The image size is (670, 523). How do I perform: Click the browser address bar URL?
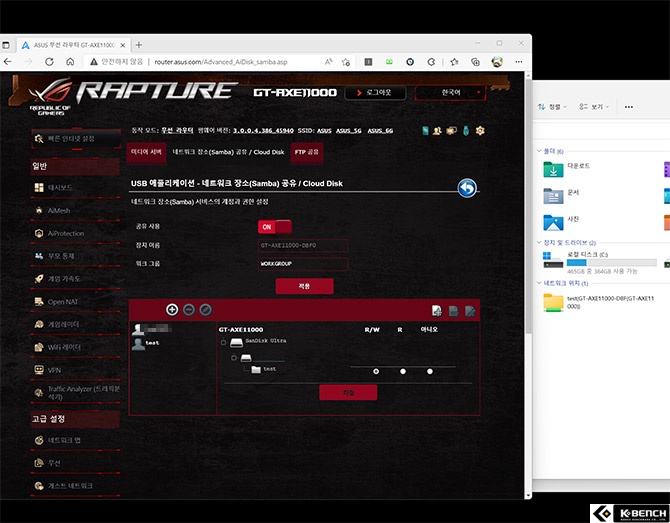pyautogui.click(x=221, y=62)
